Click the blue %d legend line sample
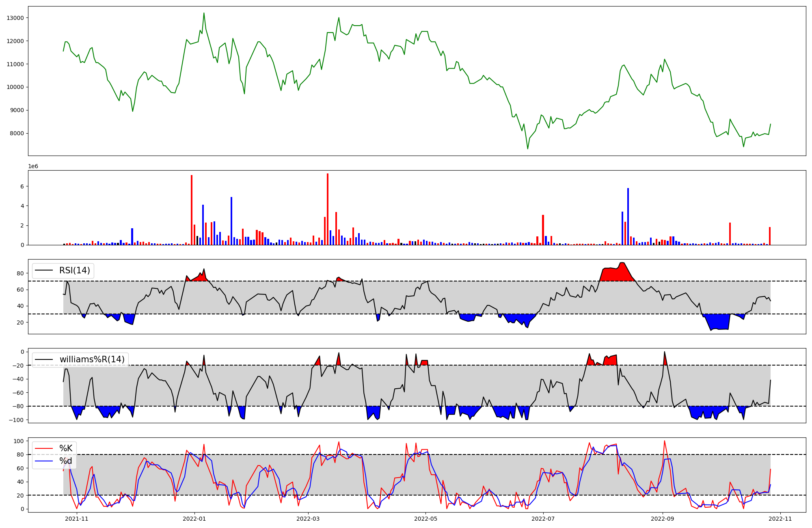This screenshot has height=528, width=812. point(44,461)
